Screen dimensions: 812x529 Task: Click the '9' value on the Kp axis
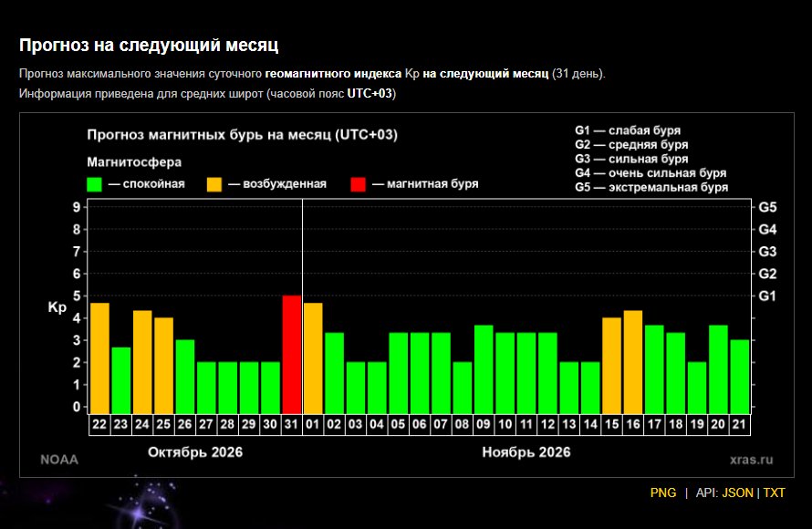(x=77, y=208)
